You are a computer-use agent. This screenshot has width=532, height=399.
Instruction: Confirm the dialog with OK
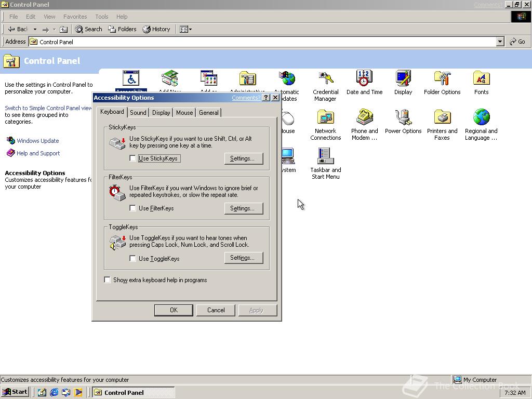174,310
